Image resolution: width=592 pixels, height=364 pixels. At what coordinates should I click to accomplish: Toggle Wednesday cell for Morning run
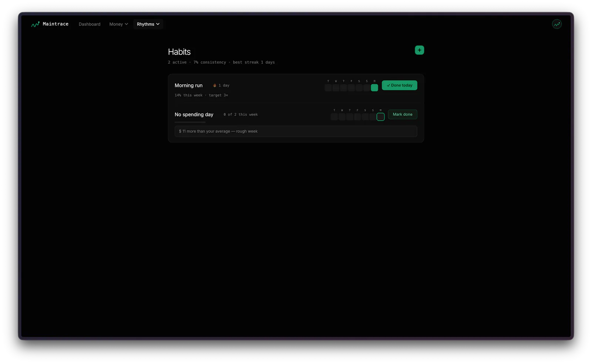[x=336, y=88]
